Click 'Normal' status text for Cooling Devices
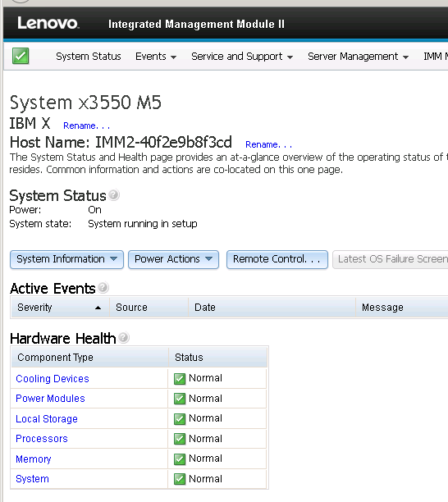 [205, 378]
